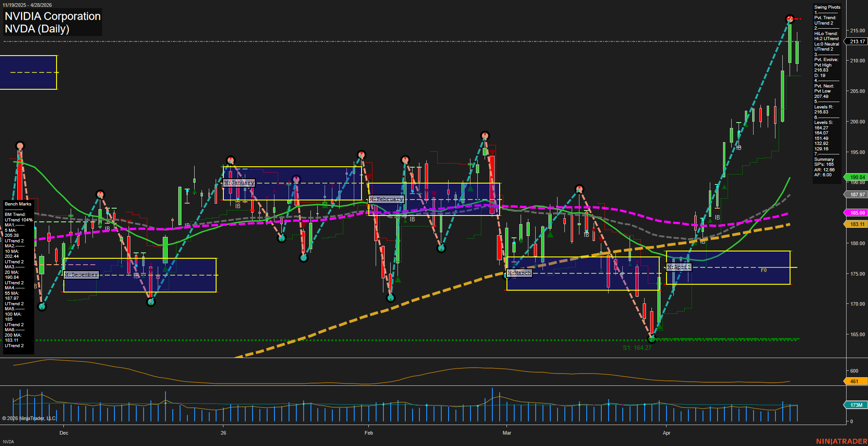Viewport: 868px width, 446px height.
Task: Select the late-February pivot high circle near 197.50
Action: [x=485, y=136]
